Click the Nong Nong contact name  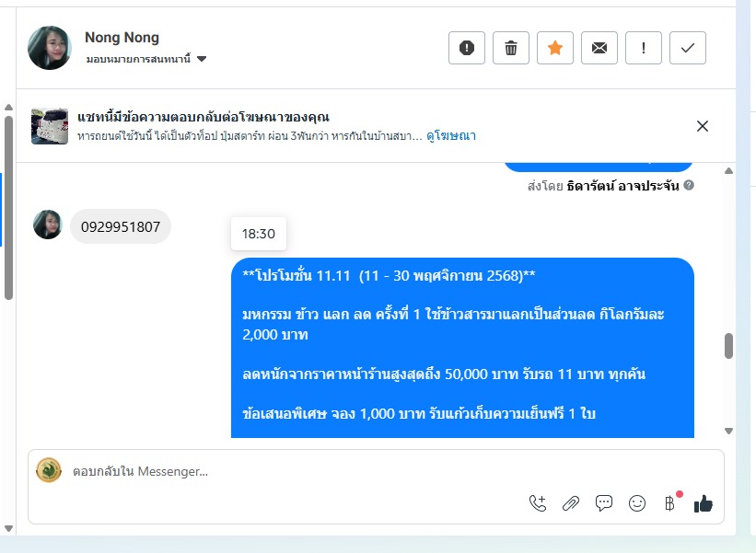[x=122, y=37]
